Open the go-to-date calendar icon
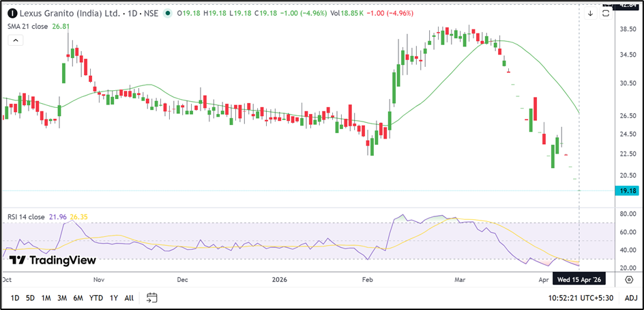This screenshot has height=310, width=644. tap(152, 298)
